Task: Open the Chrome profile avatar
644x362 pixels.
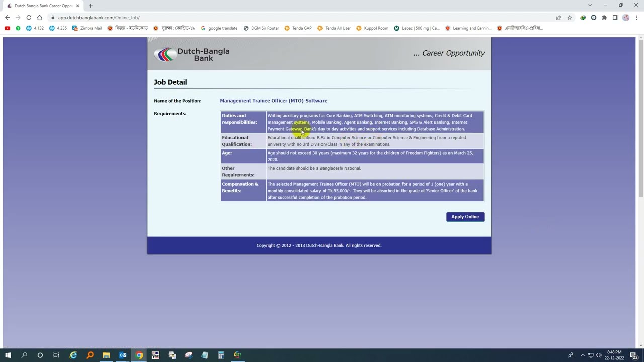Action: tap(626, 18)
